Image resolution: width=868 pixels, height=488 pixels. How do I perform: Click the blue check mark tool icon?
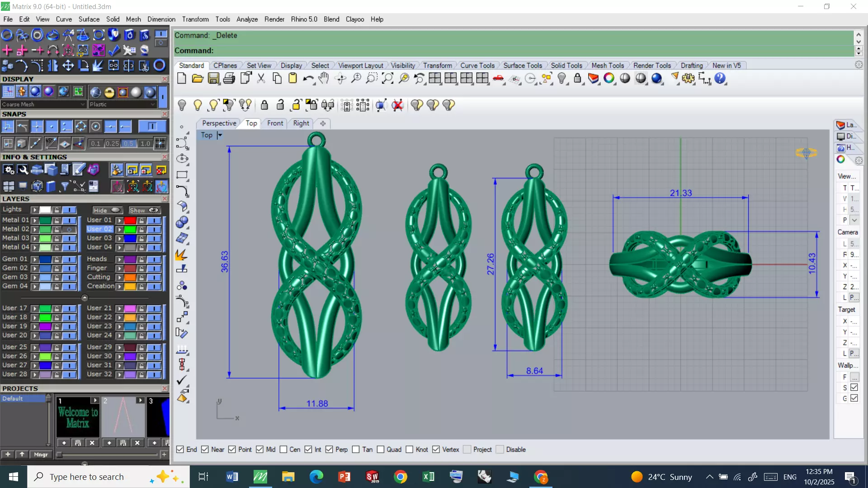pos(114,50)
